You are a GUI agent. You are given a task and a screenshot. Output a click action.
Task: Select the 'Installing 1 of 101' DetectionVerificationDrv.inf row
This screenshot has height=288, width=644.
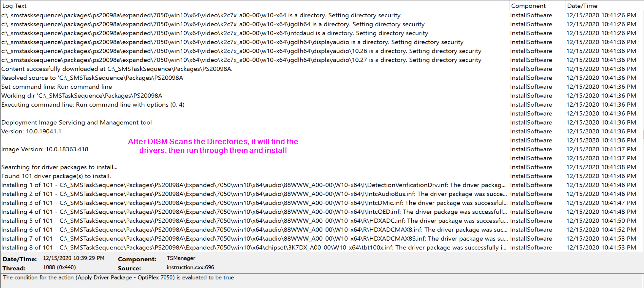253,185
